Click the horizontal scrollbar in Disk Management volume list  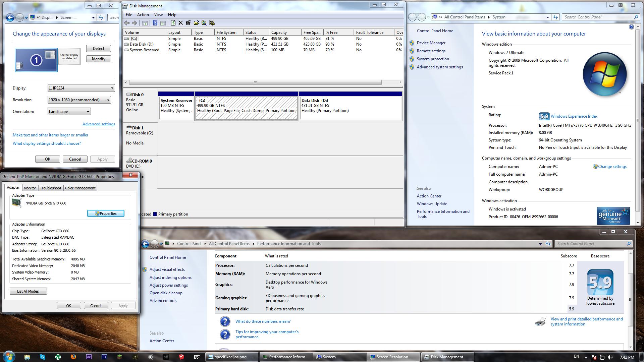[255, 82]
